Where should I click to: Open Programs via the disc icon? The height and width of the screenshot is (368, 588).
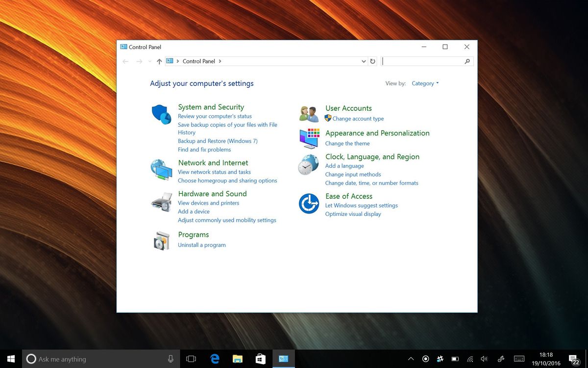pos(162,240)
